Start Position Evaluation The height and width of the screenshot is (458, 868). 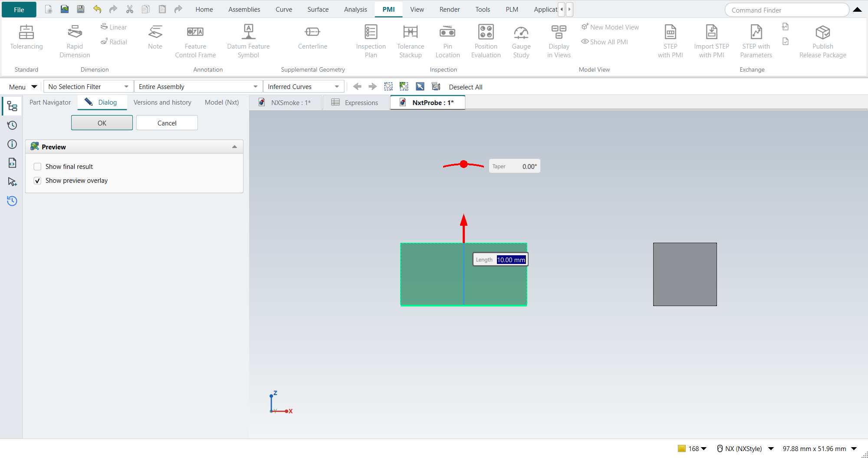pyautogui.click(x=486, y=41)
